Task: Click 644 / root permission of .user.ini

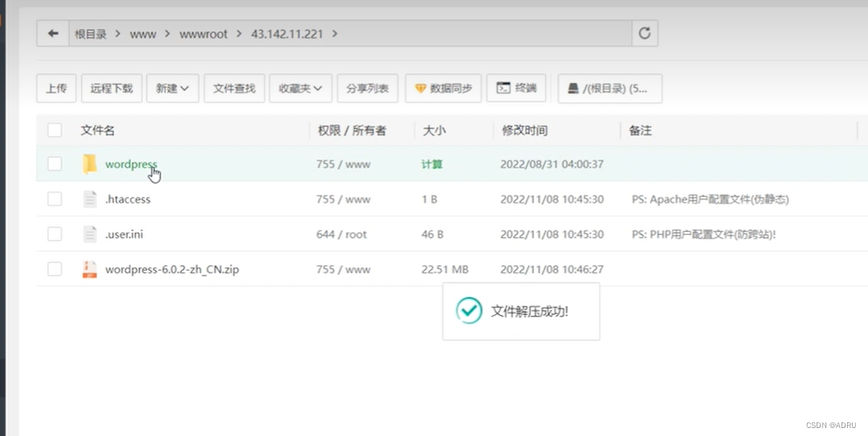Action: point(342,234)
